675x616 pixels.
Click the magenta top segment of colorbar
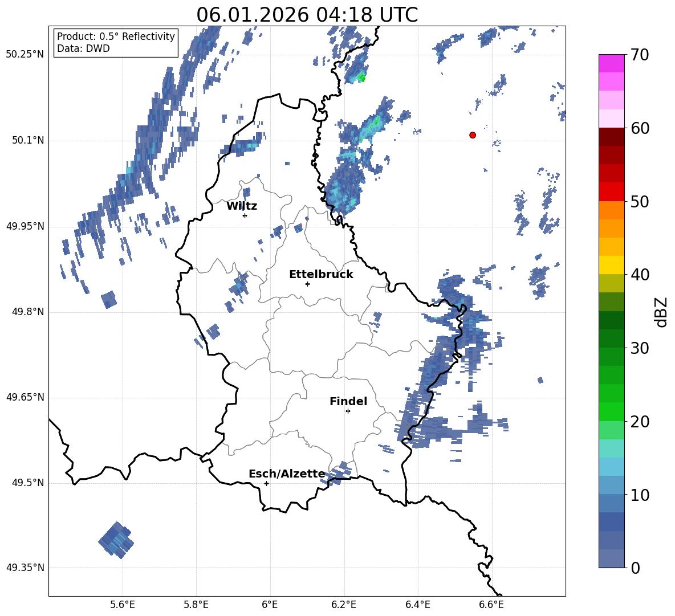click(x=611, y=63)
